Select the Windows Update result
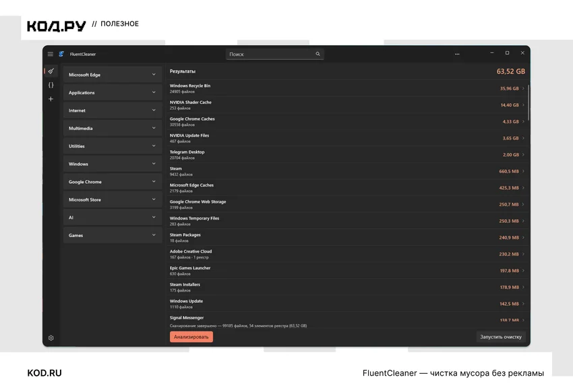The height and width of the screenshot is (392, 573). (x=347, y=304)
